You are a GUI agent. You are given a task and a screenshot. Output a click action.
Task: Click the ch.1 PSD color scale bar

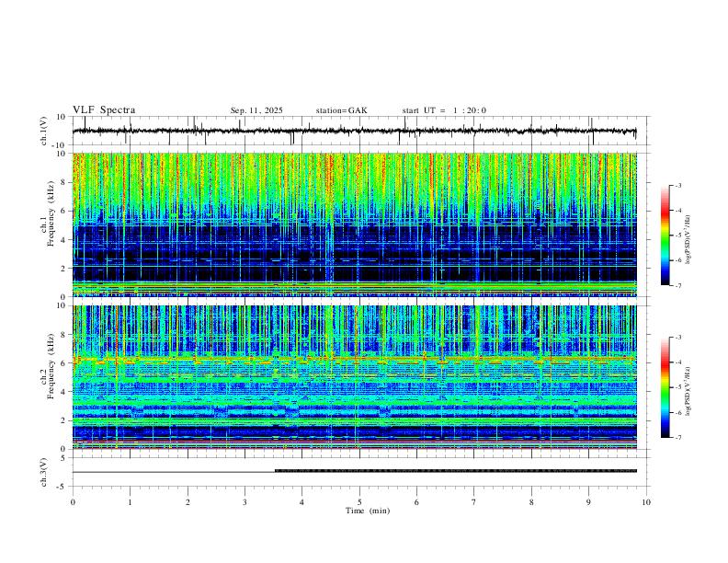tap(665, 236)
